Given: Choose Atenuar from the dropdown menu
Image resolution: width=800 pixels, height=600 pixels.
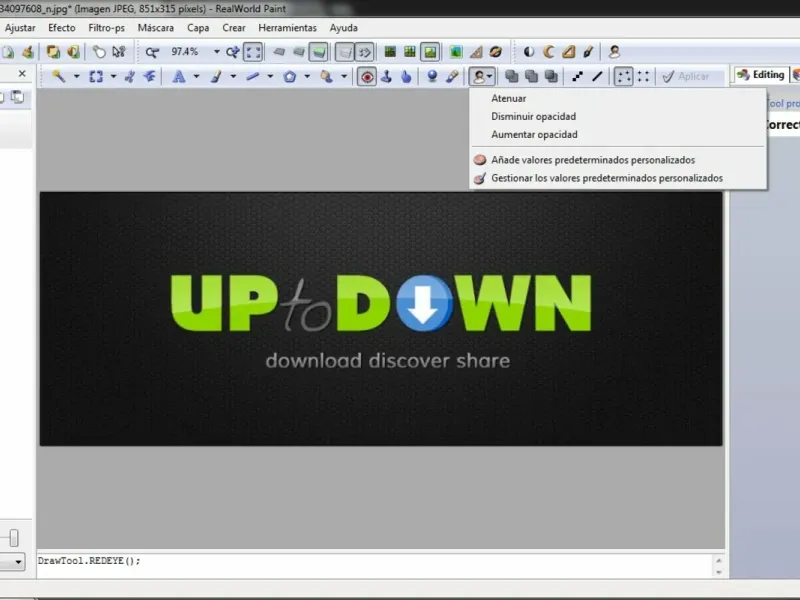Looking at the screenshot, I should coord(618,98).
